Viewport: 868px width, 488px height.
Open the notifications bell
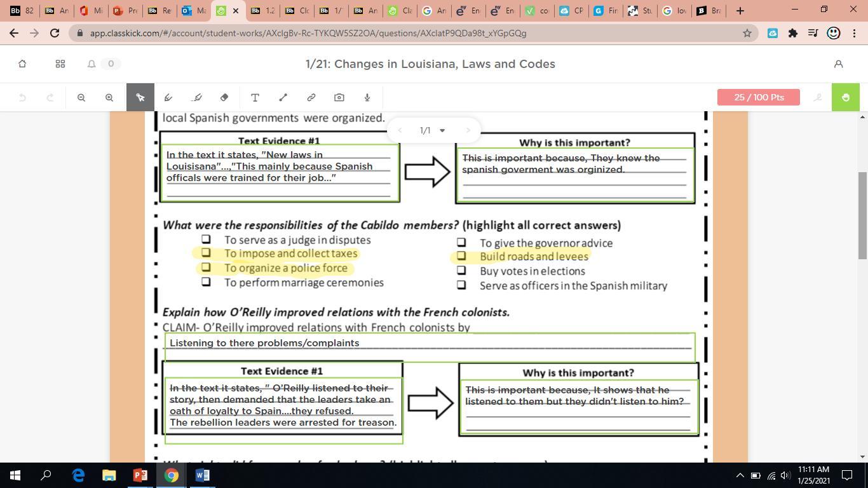pos(92,64)
